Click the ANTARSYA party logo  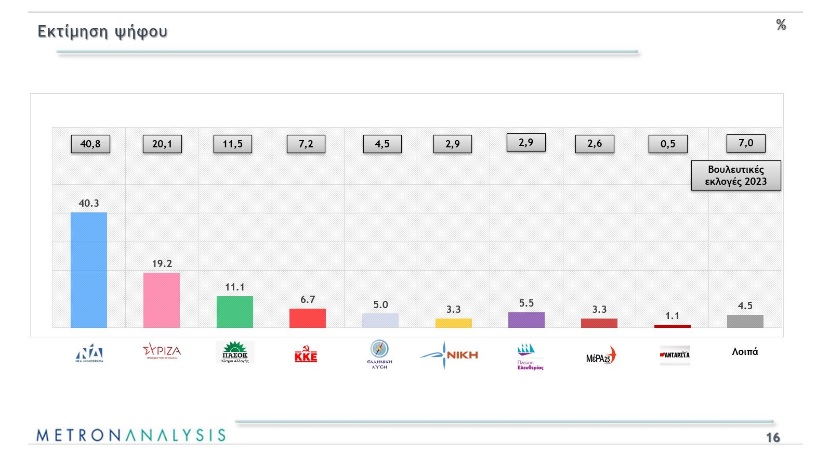coord(671,354)
